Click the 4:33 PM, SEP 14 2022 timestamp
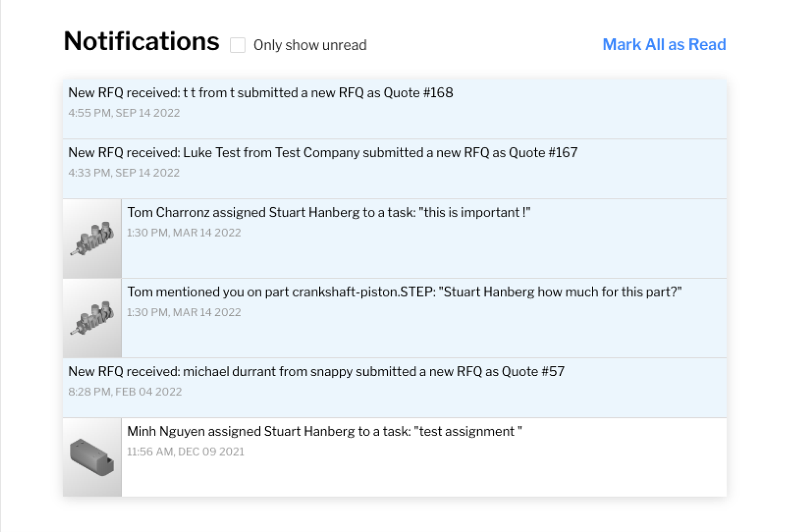The width and height of the screenshot is (811, 532). [x=124, y=173]
